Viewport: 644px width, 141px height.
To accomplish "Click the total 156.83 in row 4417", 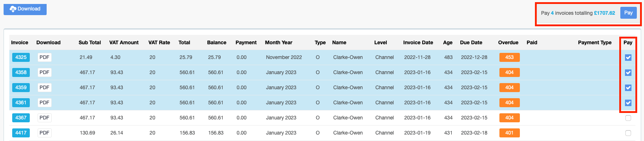I will (187, 133).
